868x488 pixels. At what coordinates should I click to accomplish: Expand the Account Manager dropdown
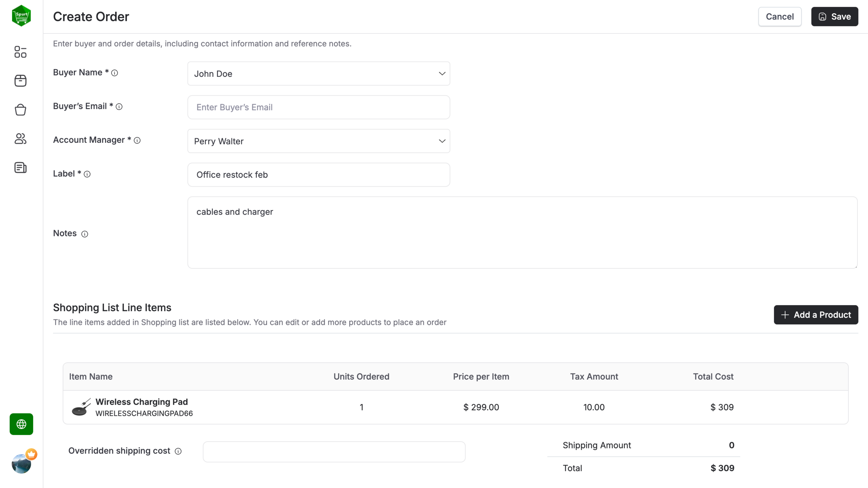[x=442, y=141]
